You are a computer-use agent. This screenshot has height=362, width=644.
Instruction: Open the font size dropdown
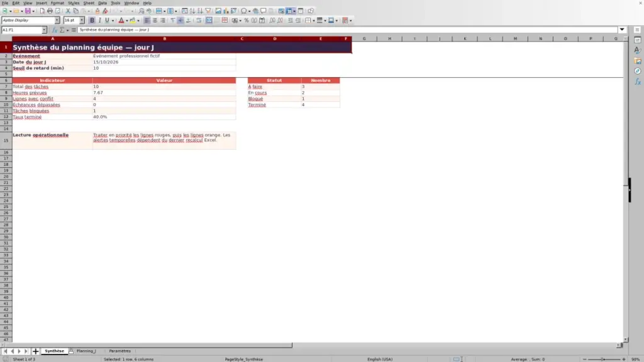[82, 21]
